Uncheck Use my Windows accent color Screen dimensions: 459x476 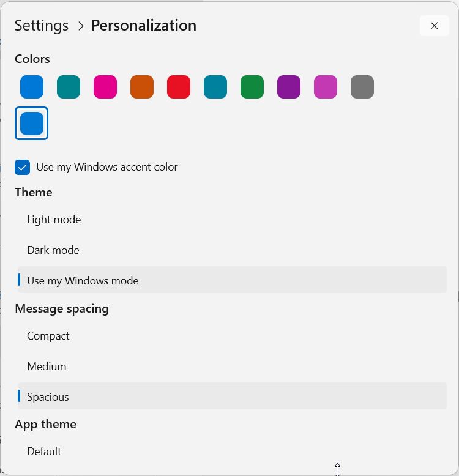point(23,167)
